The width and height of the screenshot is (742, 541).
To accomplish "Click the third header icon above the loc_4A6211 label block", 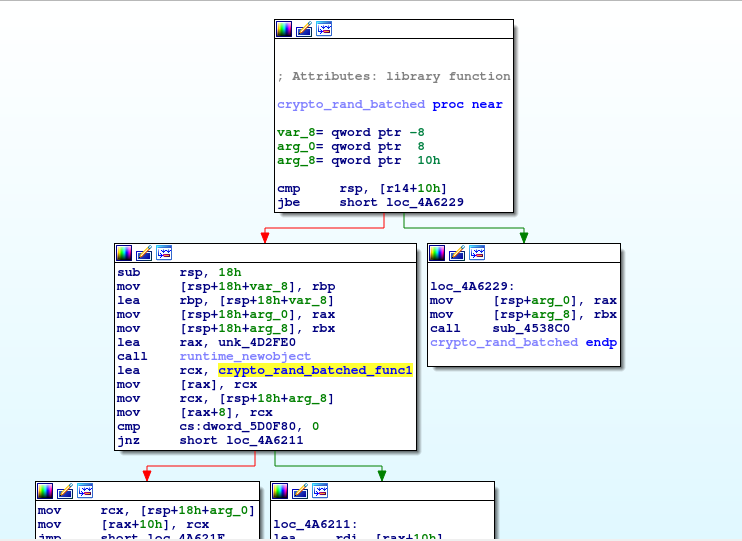I will (x=319, y=491).
